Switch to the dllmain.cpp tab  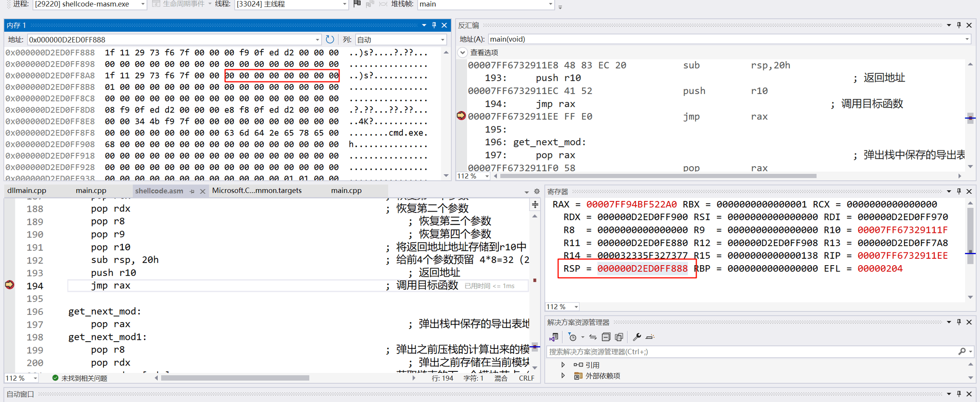click(27, 191)
